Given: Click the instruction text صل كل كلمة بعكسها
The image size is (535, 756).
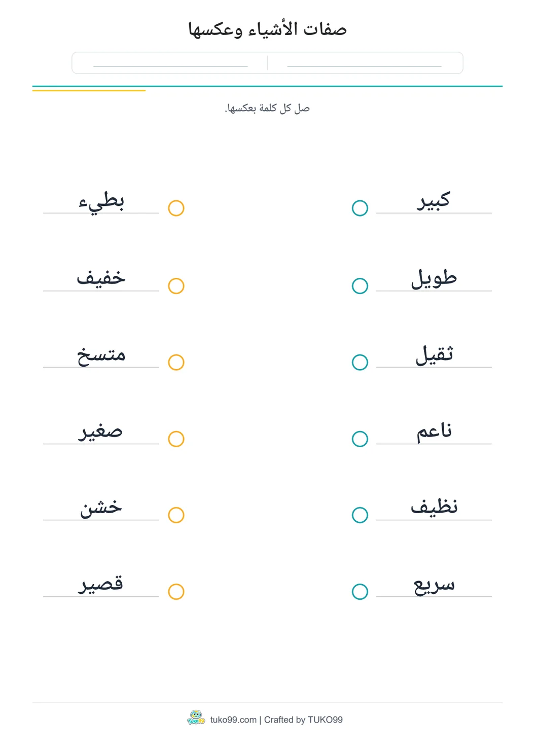Looking at the screenshot, I should point(267,108).
